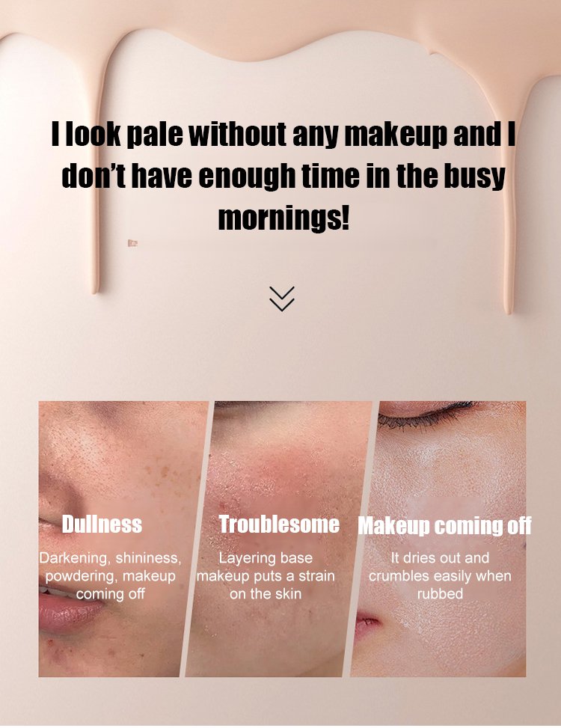
Task: Click the Makeup coming off heading
Action: 444,525
